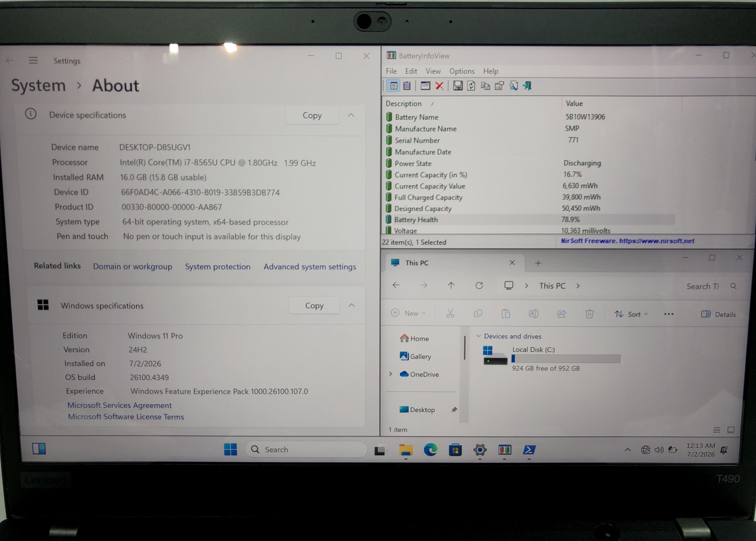
Task: Click the Paste clipboard icon in Explorer
Action: [506, 313]
